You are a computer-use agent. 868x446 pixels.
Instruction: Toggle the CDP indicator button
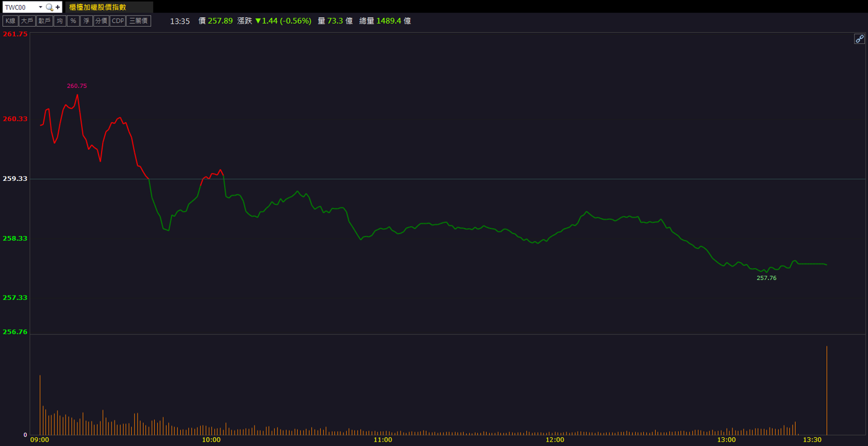pyautogui.click(x=118, y=21)
